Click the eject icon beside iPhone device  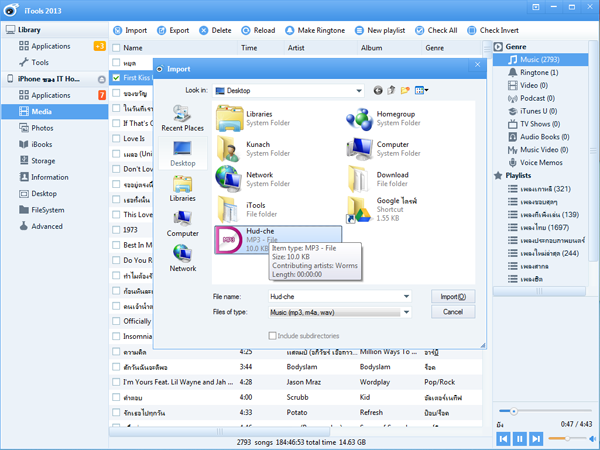102,79
